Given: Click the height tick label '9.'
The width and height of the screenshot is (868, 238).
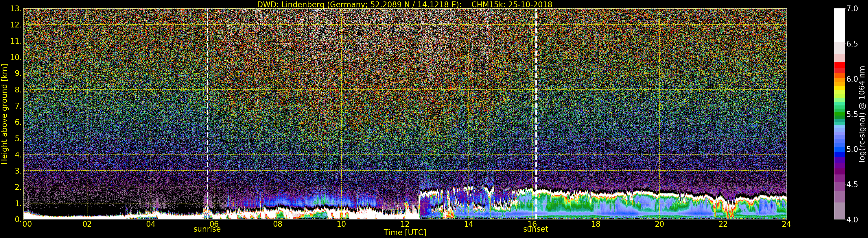Looking at the screenshot, I should tap(18, 73).
